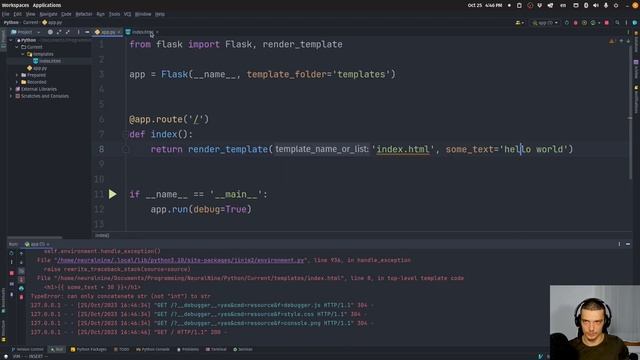
Task: Hide the Run panel using minus icon
Action: 628,244
